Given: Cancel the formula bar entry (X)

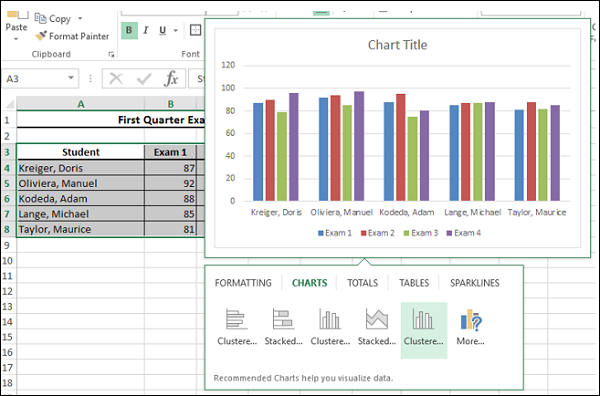Looking at the screenshot, I should pyautogui.click(x=116, y=78).
